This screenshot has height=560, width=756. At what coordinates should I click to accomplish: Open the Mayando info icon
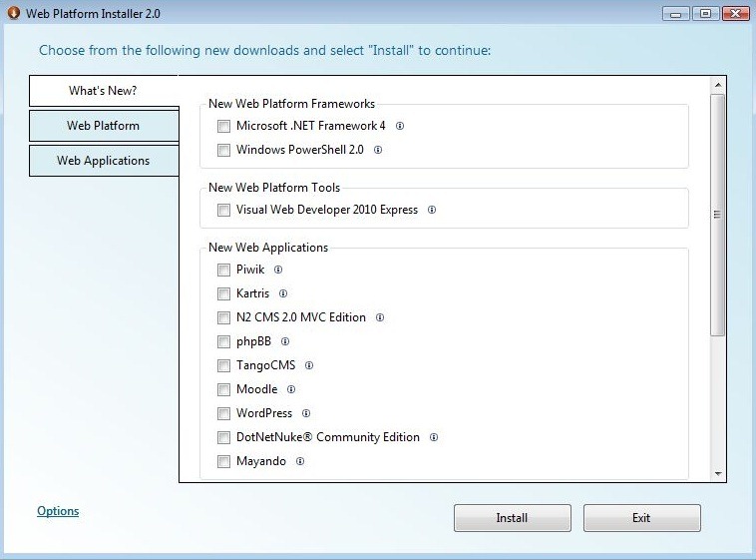click(x=300, y=461)
